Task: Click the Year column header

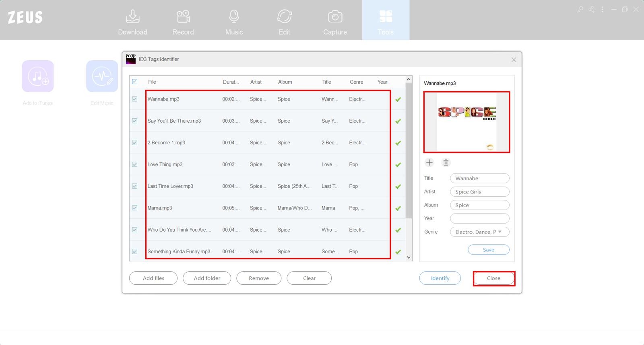Action: click(x=382, y=82)
